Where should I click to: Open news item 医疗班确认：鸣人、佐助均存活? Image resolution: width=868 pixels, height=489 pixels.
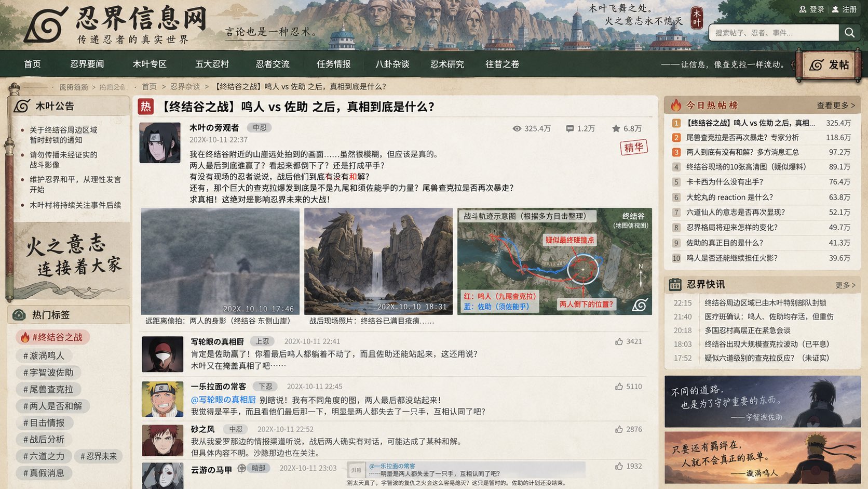point(769,316)
